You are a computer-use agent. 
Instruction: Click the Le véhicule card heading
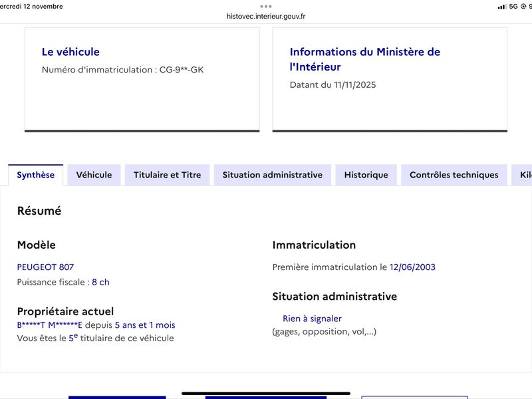coord(70,52)
